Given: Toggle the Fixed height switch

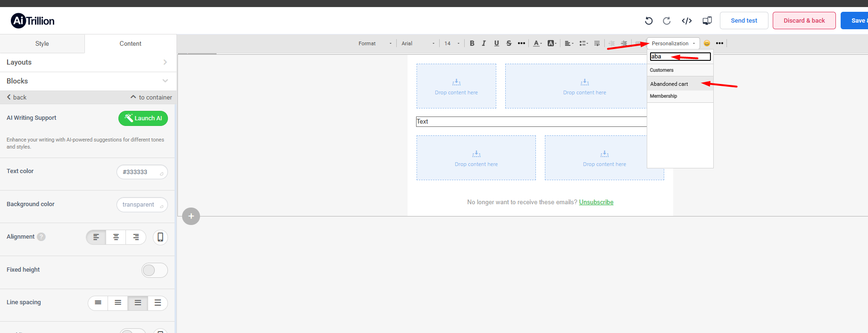Looking at the screenshot, I should pos(154,270).
